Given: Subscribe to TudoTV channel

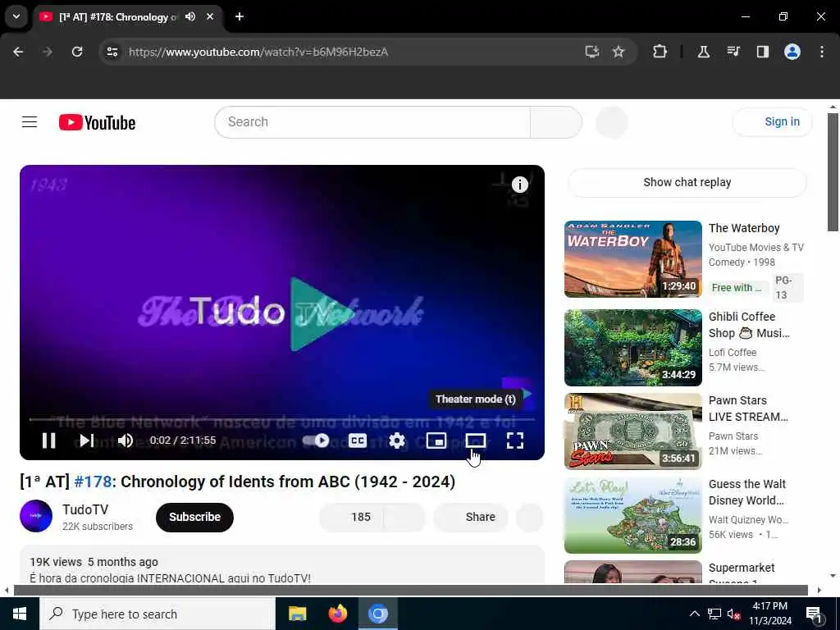Looking at the screenshot, I should point(194,517).
